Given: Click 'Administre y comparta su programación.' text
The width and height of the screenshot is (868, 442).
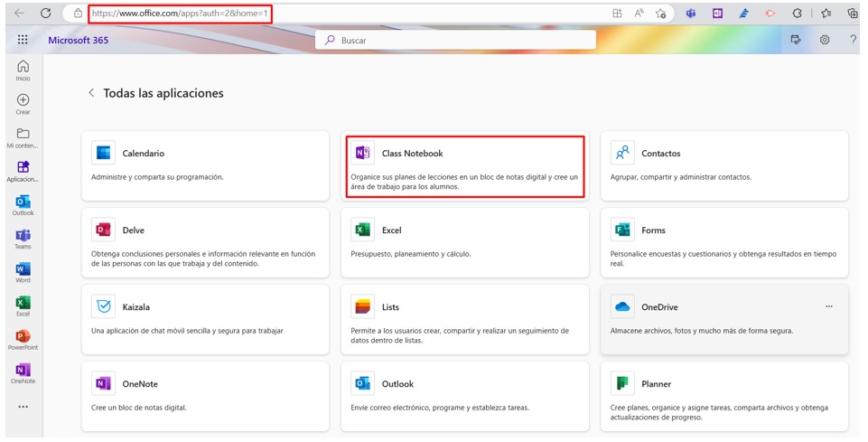Looking at the screenshot, I should (157, 177).
